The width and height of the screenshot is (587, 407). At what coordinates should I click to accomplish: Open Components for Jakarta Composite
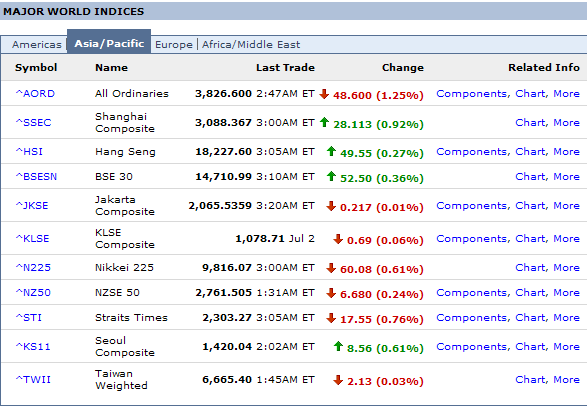point(473,206)
